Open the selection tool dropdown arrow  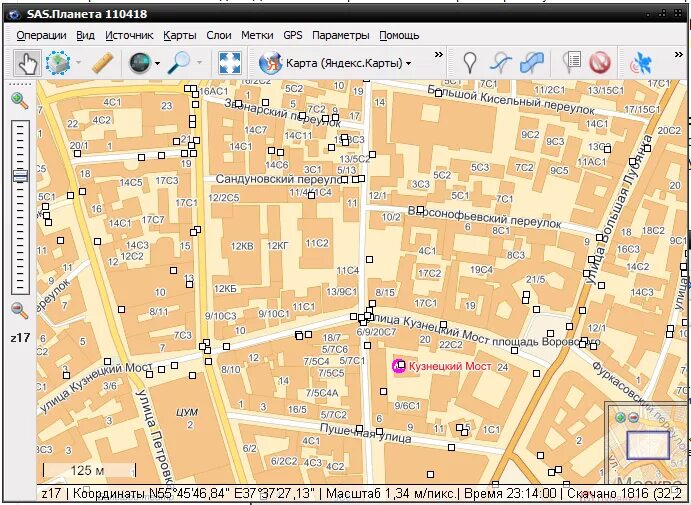(x=78, y=63)
